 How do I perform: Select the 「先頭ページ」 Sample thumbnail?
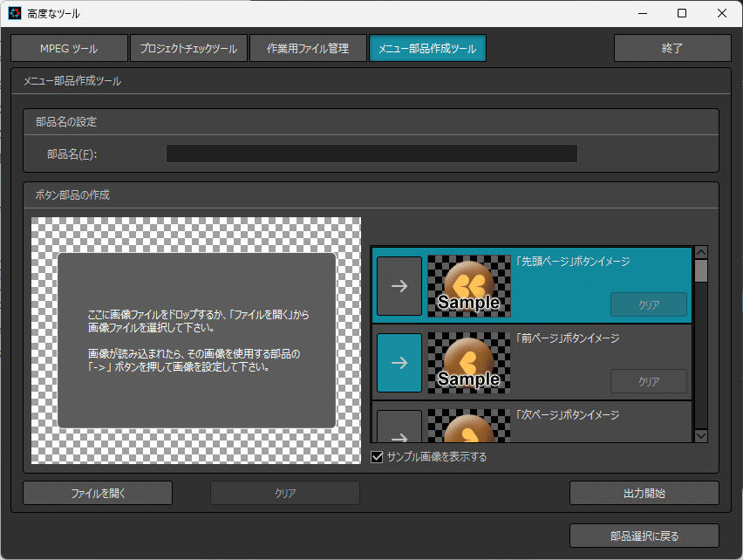point(468,285)
